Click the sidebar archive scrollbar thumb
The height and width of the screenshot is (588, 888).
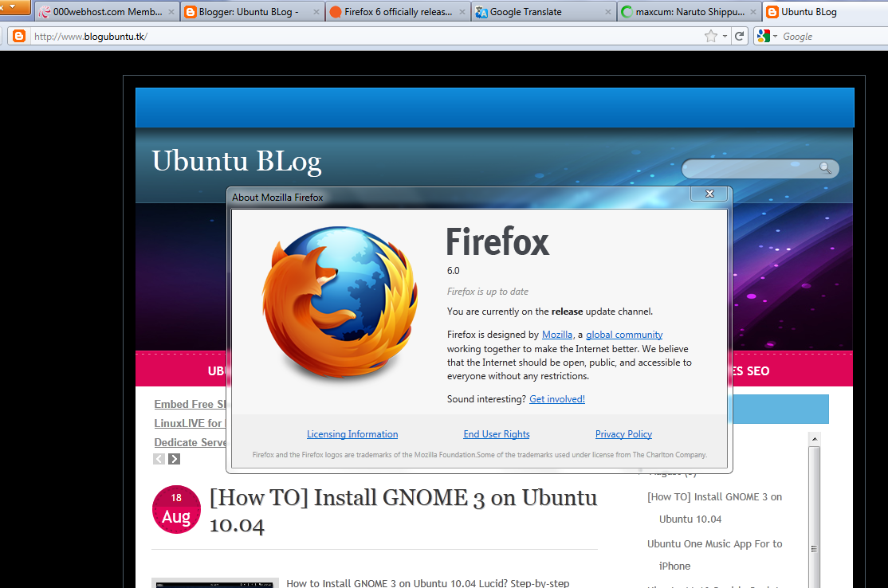click(815, 517)
